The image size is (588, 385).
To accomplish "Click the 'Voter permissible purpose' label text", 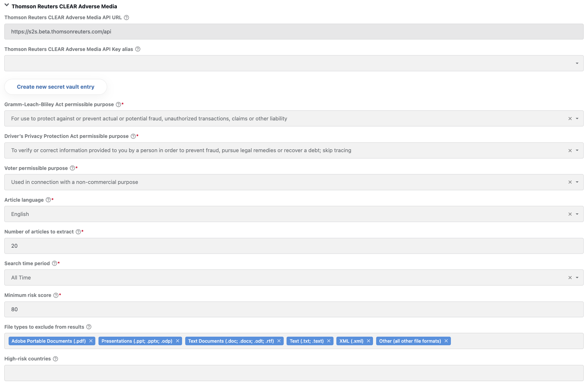I will pos(36,168).
